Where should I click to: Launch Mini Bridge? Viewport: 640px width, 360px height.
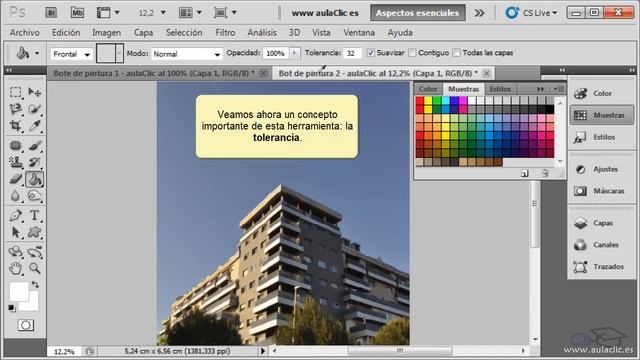point(77,13)
